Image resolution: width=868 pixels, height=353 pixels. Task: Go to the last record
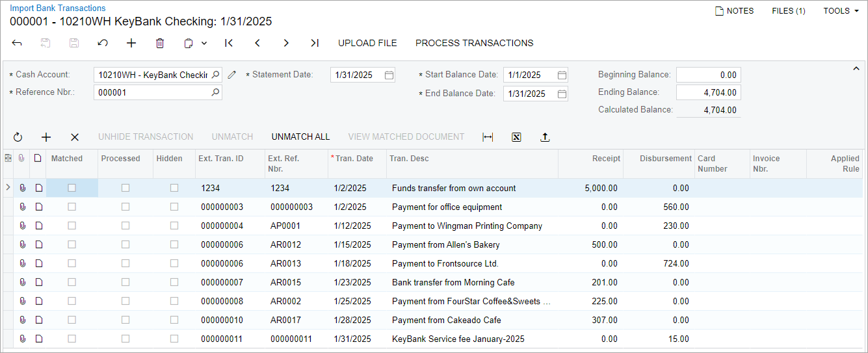click(x=315, y=44)
